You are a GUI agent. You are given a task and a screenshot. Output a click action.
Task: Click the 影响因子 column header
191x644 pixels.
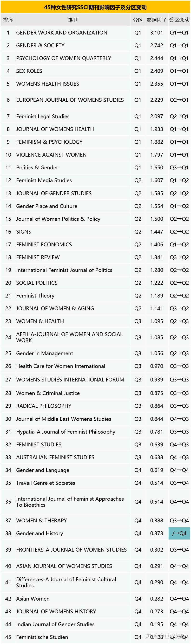(x=156, y=20)
